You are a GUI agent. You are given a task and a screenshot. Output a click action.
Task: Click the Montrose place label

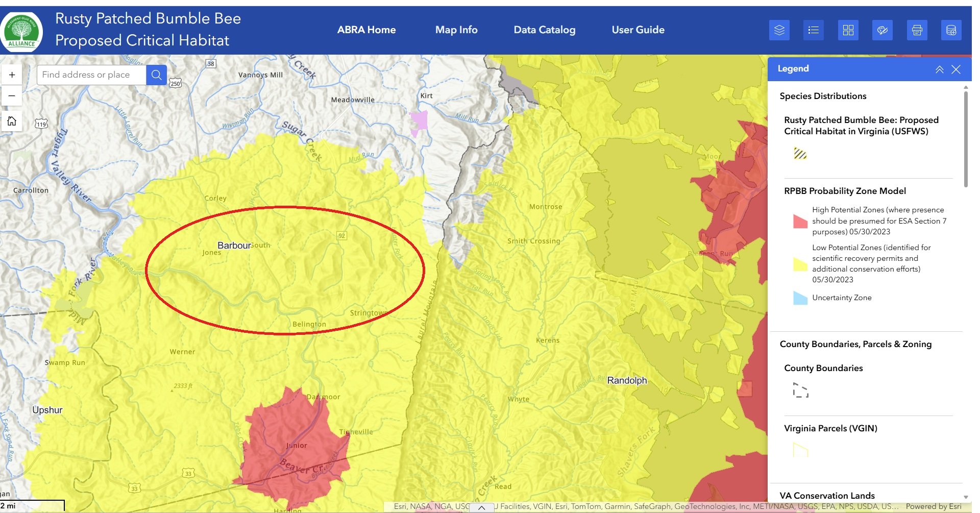pyautogui.click(x=546, y=207)
